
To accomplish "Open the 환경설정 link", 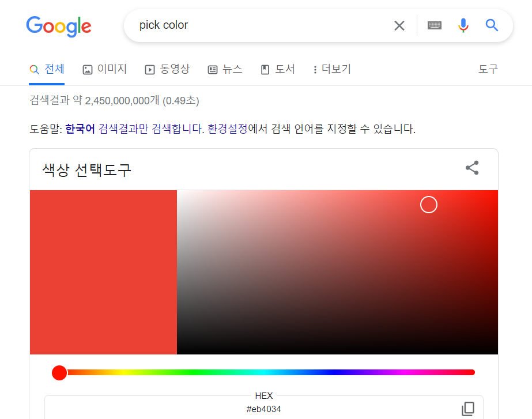I will 227,129.
